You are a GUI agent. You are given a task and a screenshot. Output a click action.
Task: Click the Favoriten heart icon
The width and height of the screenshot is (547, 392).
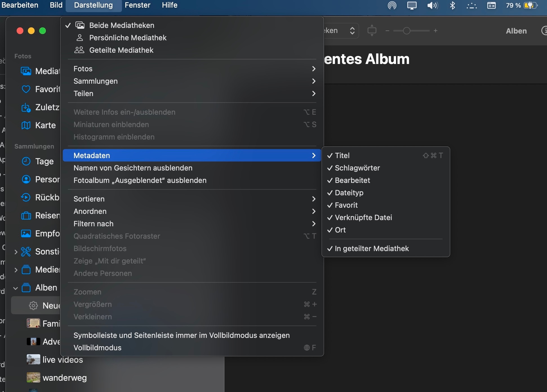[26, 89]
